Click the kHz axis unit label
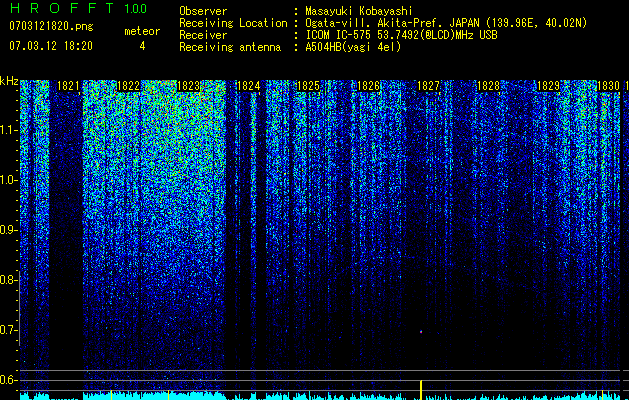 point(9,82)
